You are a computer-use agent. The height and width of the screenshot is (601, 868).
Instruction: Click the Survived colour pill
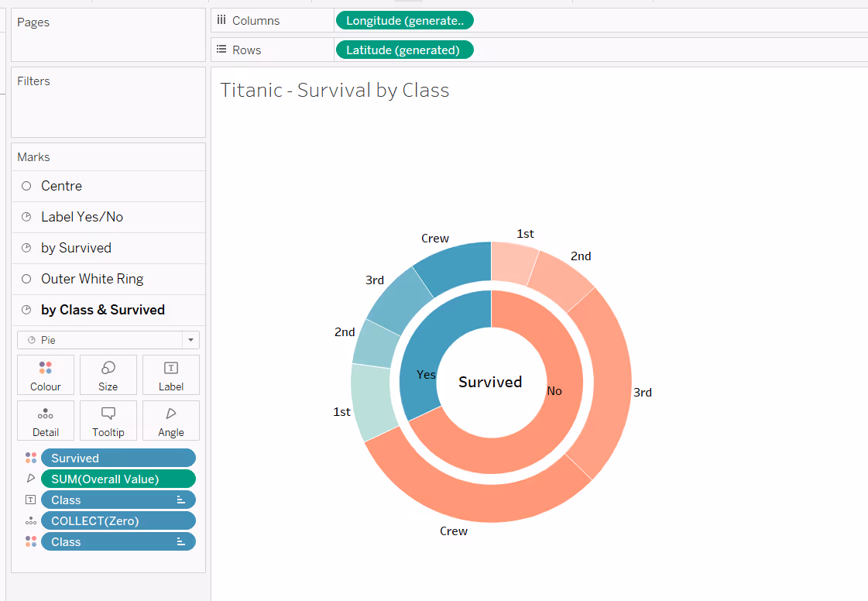pos(118,458)
